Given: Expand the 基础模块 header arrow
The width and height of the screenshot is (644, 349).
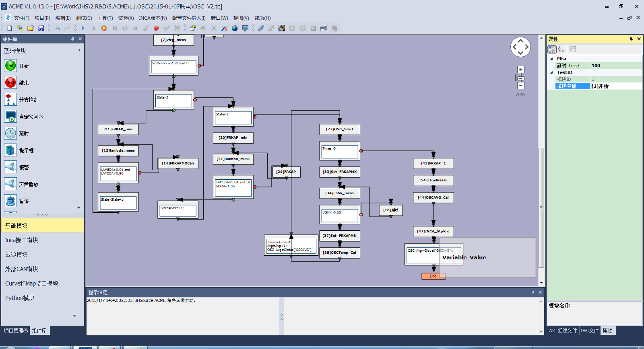Looking at the screenshot, I should 79,50.
